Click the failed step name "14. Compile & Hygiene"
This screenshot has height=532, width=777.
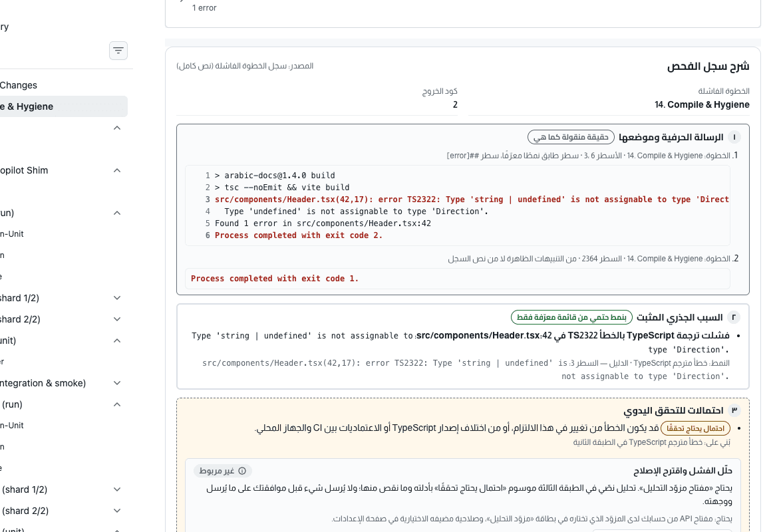(x=702, y=104)
